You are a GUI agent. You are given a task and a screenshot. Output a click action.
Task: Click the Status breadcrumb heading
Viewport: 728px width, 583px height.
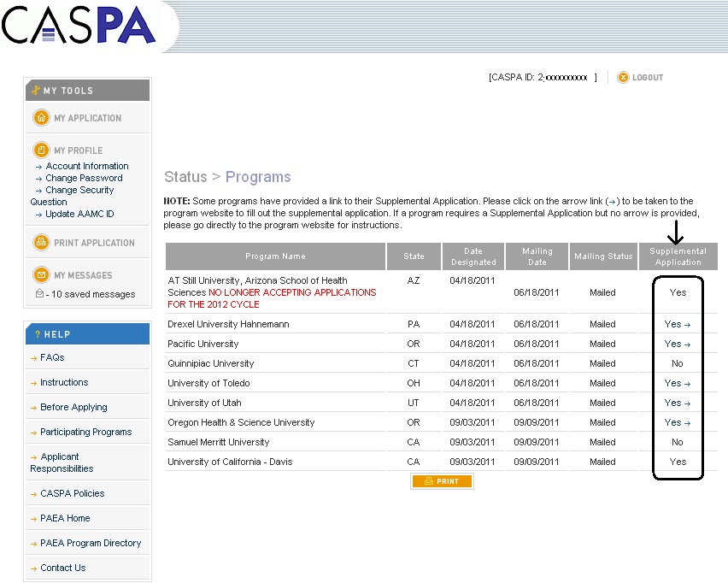coord(185,177)
